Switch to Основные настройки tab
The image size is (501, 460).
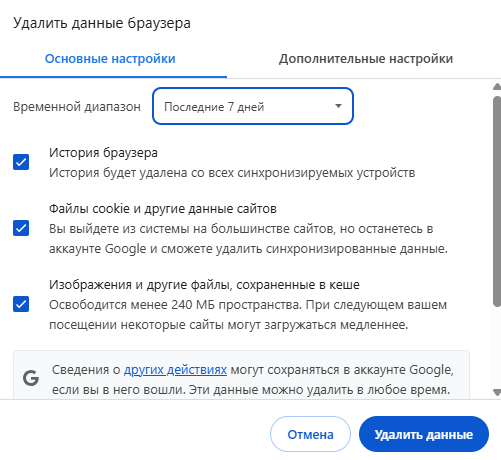point(110,59)
